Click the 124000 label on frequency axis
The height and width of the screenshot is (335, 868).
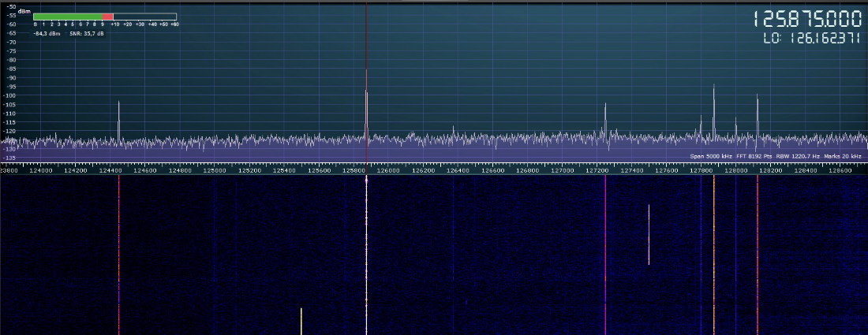(40, 169)
